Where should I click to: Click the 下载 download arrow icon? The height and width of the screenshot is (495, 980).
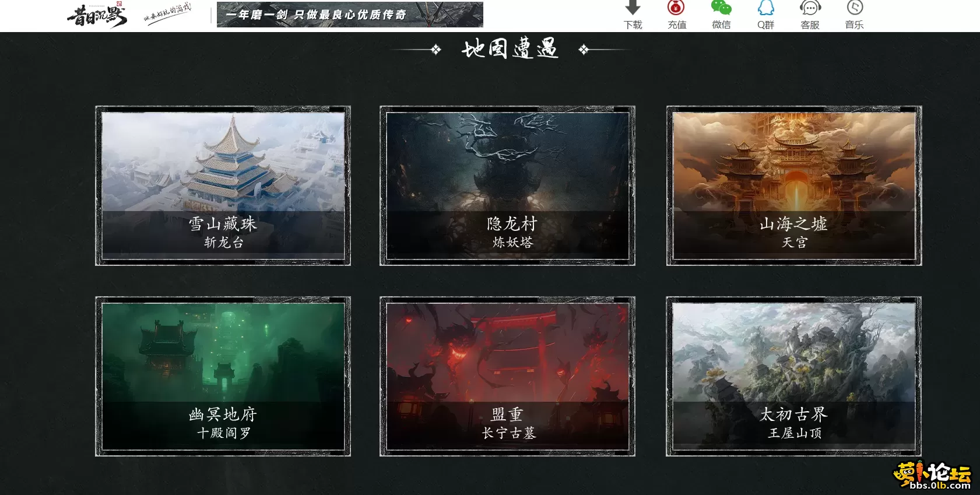click(633, 8)
